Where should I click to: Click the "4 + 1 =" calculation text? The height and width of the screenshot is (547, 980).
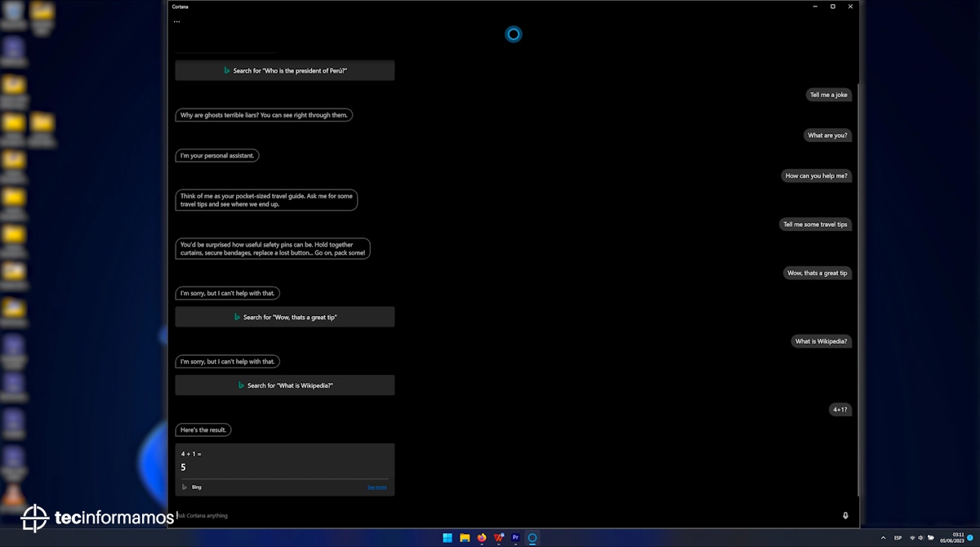191,454
